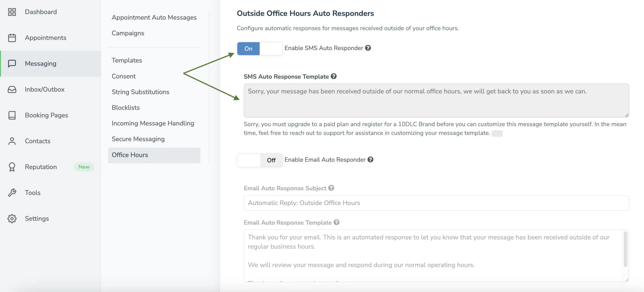This screenshot has width=644, height=292.
Task: Open the Enable SMS Auto Responder help icon
Action: coord(368,48)
